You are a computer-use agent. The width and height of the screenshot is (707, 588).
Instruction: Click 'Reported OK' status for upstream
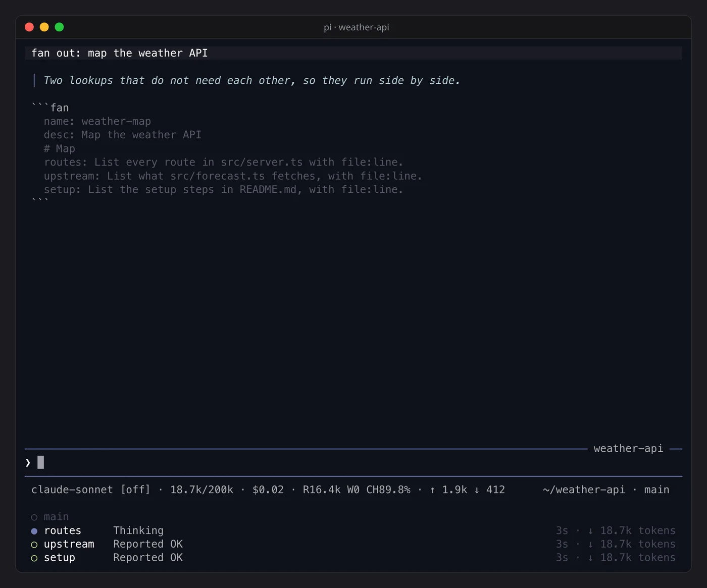[x=148, y=544]
